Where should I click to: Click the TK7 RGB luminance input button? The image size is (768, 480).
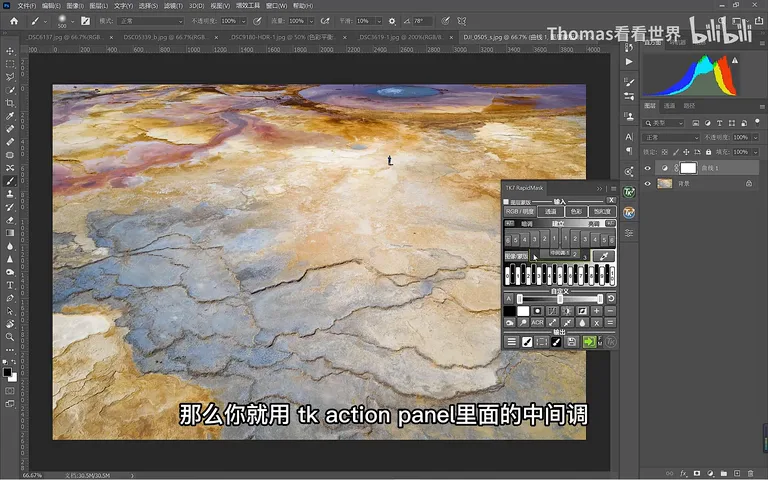click(520, 212)
